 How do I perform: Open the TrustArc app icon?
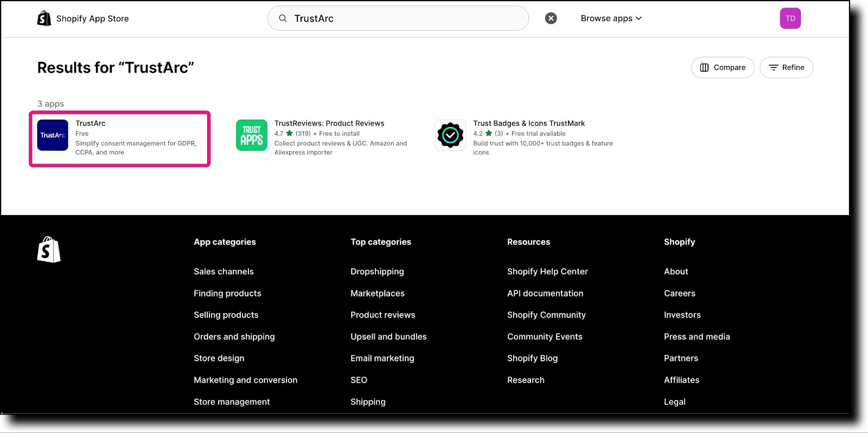[53, 135]
